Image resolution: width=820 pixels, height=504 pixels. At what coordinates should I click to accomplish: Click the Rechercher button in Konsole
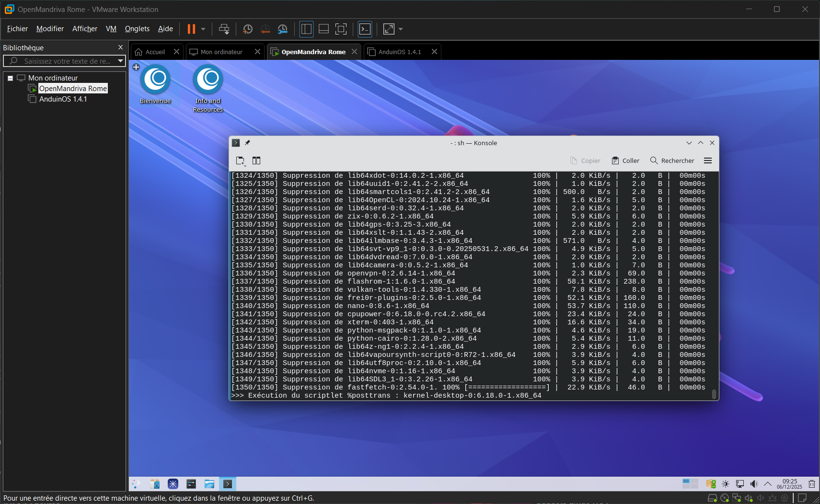pos(672,161)
